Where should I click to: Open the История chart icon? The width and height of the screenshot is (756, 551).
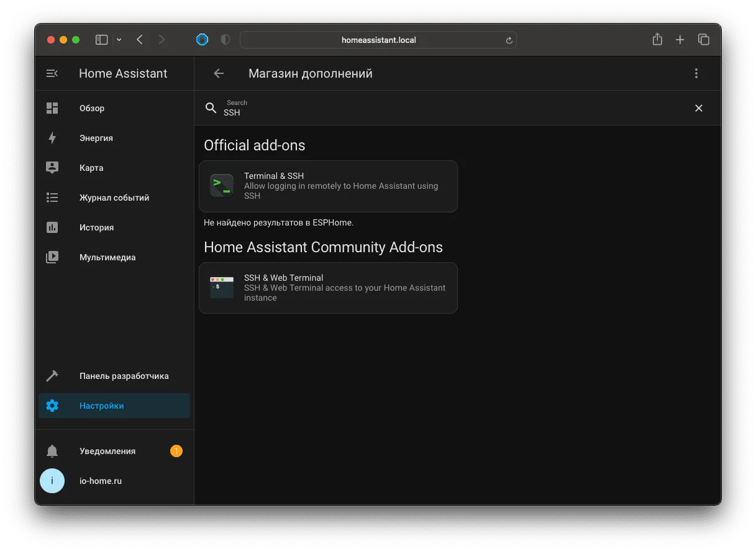pos(52,227)
